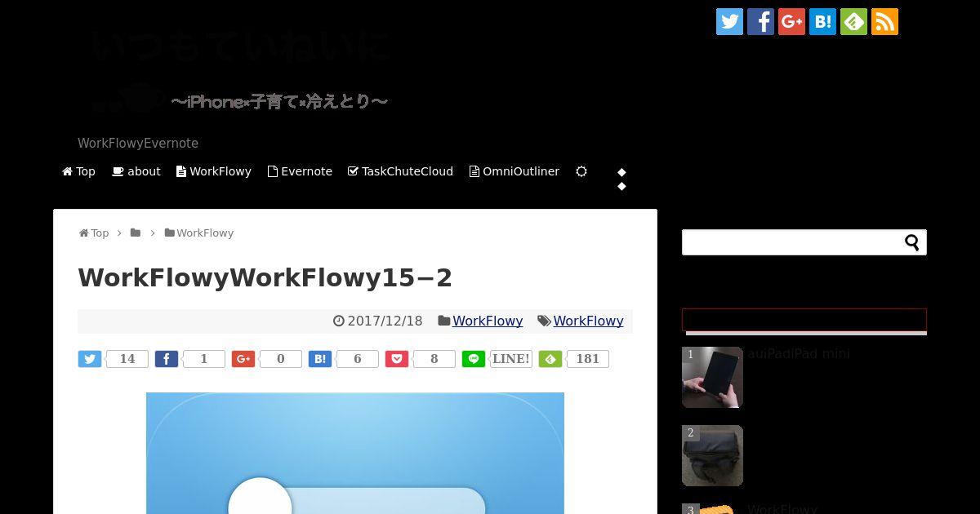The image size is (980, 514).
Task: Open the iPad mini popular post thumbnail
Action: click(712, 377)
